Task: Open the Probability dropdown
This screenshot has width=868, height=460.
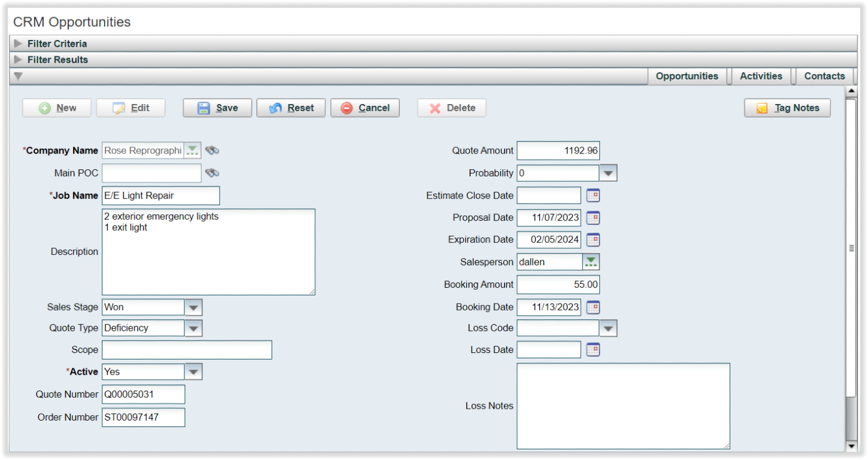Action: [x=608, y=173]
